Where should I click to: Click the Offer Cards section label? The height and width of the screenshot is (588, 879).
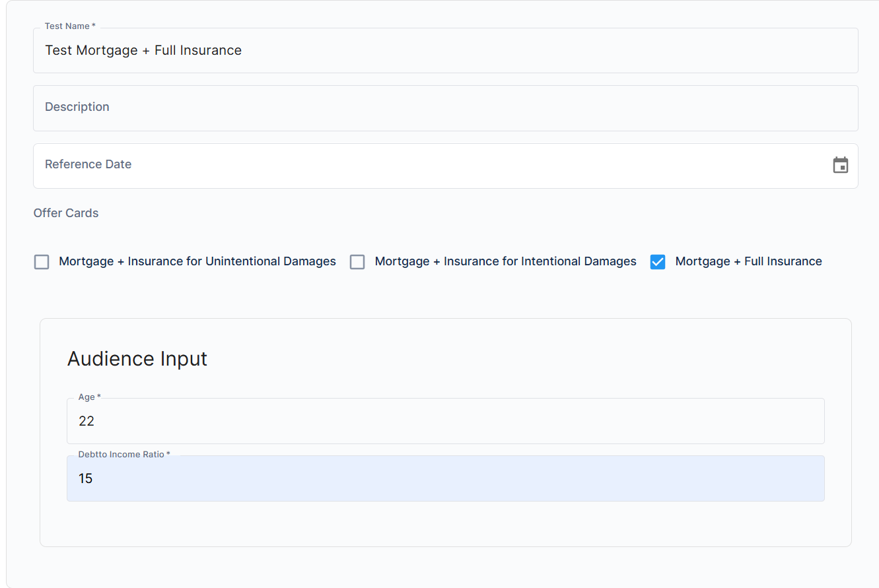[x=66, y=213]
